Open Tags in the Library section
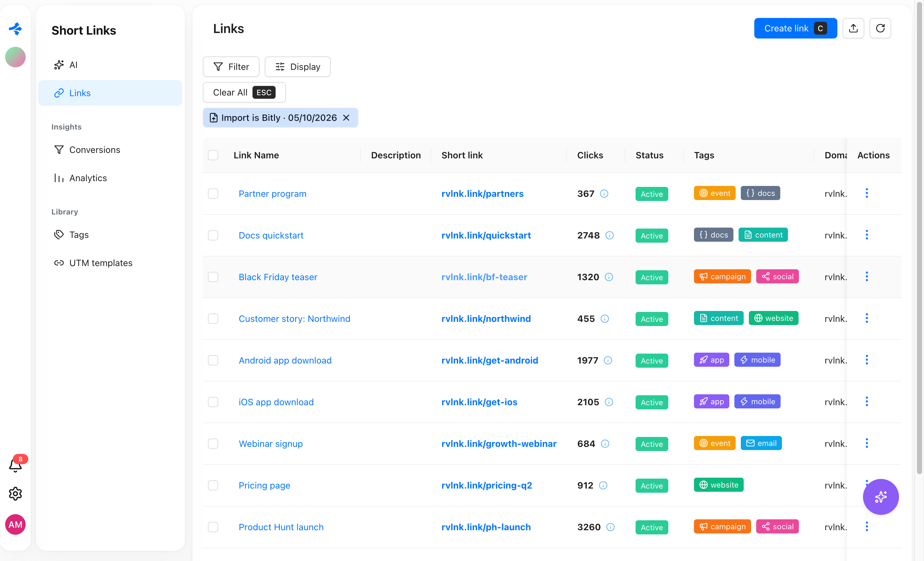This screenshot has width=924, height=561. (x=110, y=235)
